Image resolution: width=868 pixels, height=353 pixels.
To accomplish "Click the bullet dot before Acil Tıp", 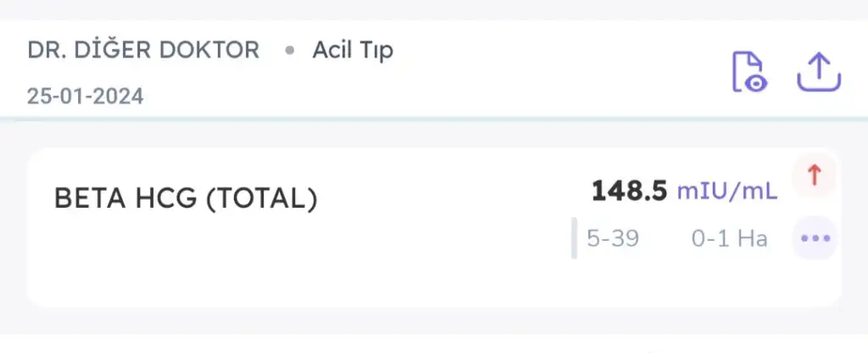I will pos(290,51).
